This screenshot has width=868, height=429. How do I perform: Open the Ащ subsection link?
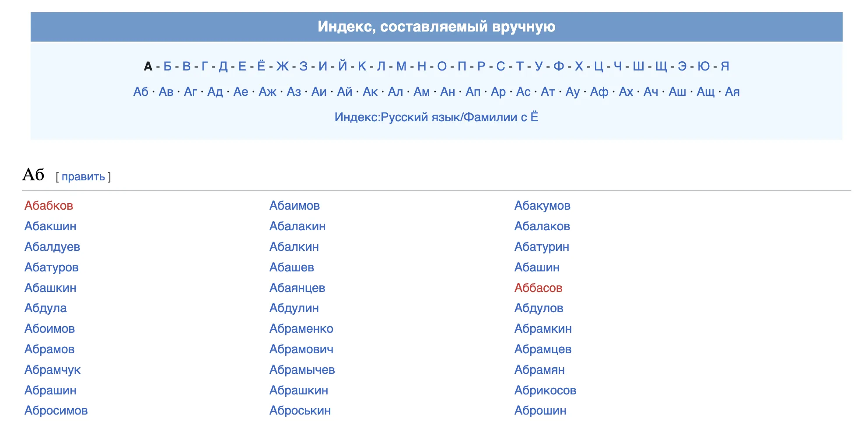705,91
